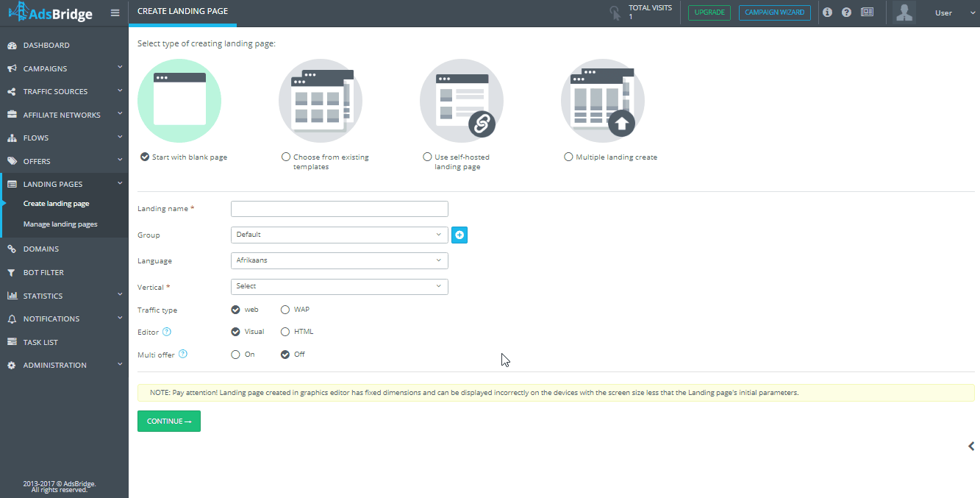Image resolution: width=980 pixels, height=498 pixels.
Task: Open the Language dropdown
Action: pos(340,260)
